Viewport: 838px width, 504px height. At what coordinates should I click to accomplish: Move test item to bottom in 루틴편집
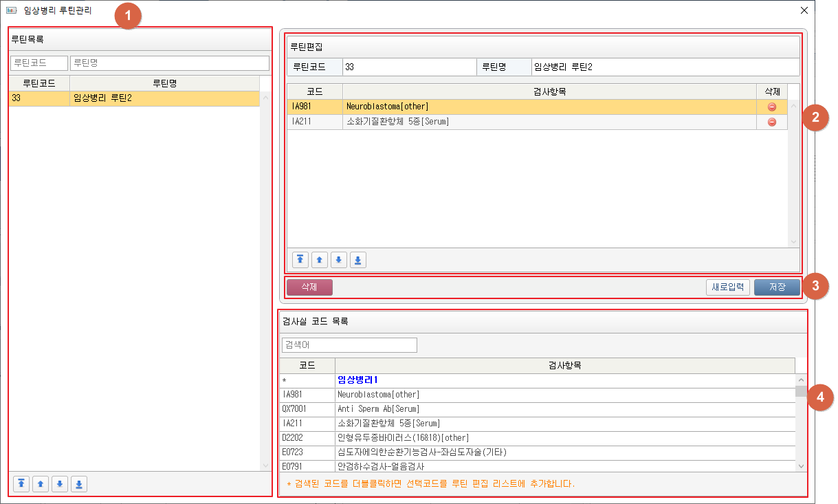(x=358, y=260)
